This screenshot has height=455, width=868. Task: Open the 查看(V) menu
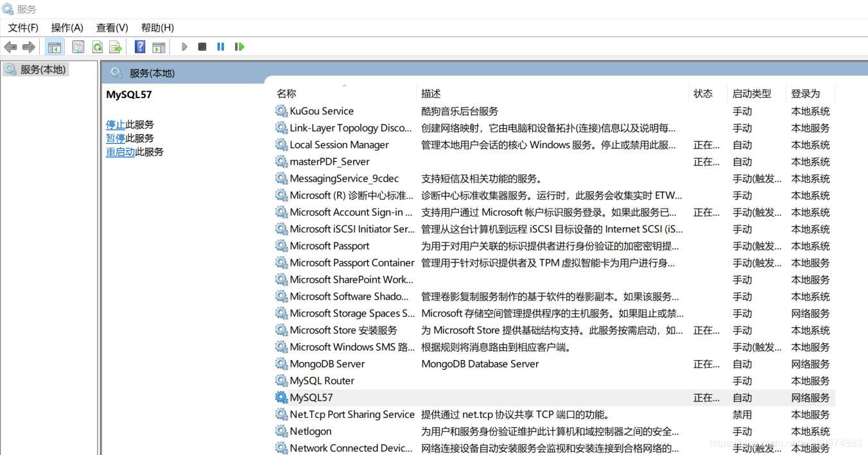(112, 28)
